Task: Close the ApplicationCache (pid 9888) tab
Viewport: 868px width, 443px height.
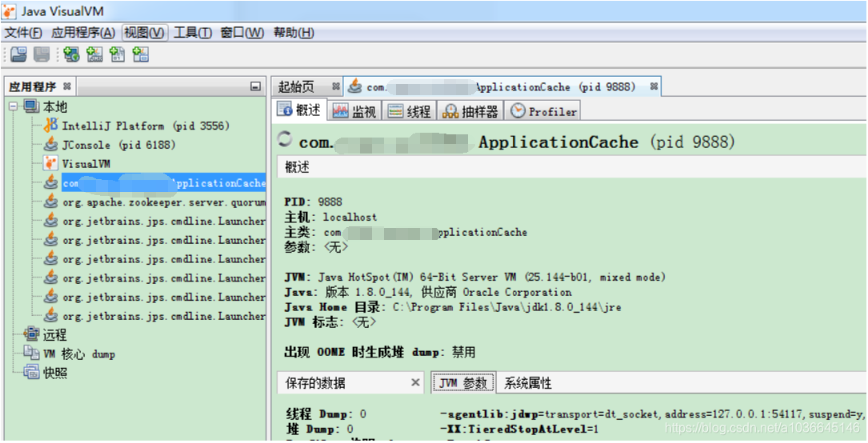Action: click(654, 87)
